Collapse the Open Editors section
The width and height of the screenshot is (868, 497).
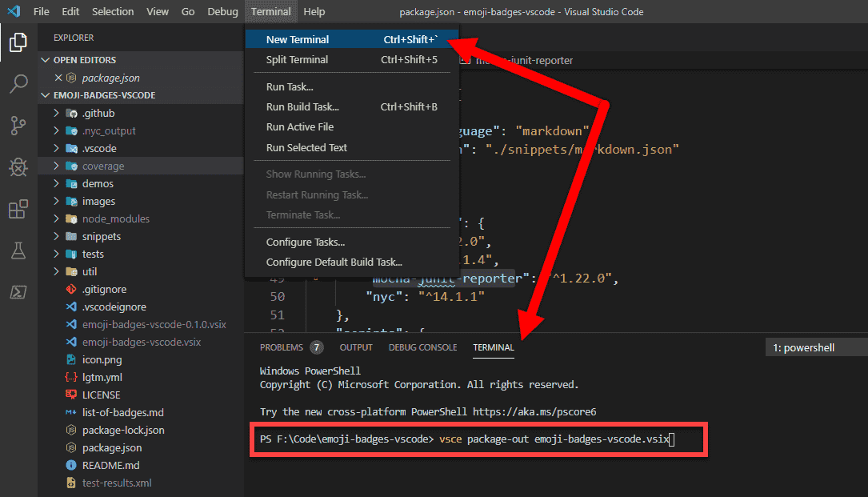(46, 60)
